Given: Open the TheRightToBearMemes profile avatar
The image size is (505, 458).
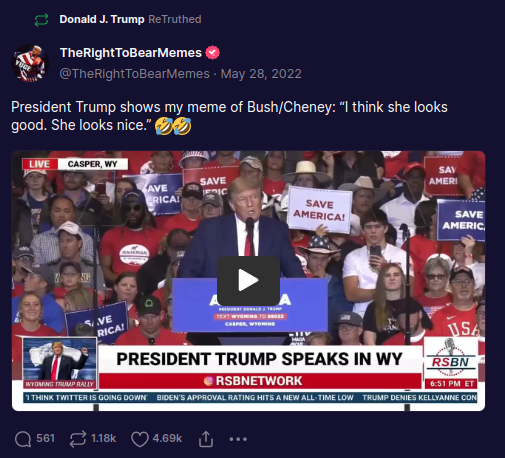Looking at the screenshot, I should coord(30,63).
